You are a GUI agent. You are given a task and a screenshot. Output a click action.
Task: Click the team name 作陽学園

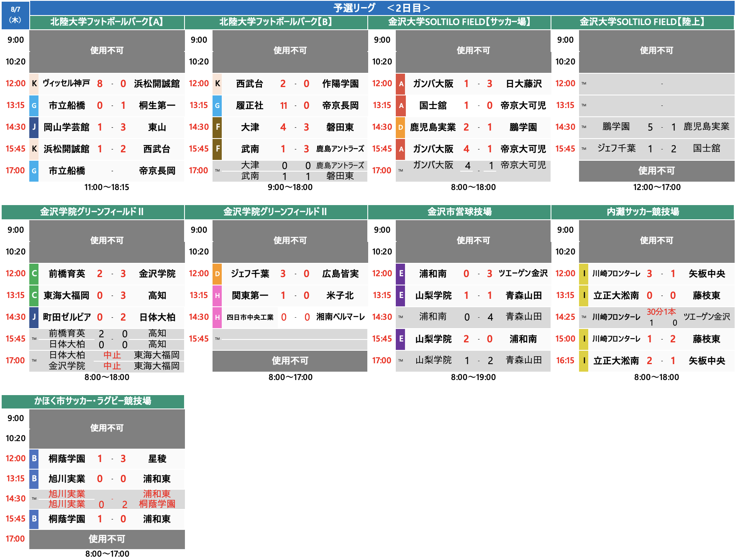pyautogui.click(x=340, y=84)
